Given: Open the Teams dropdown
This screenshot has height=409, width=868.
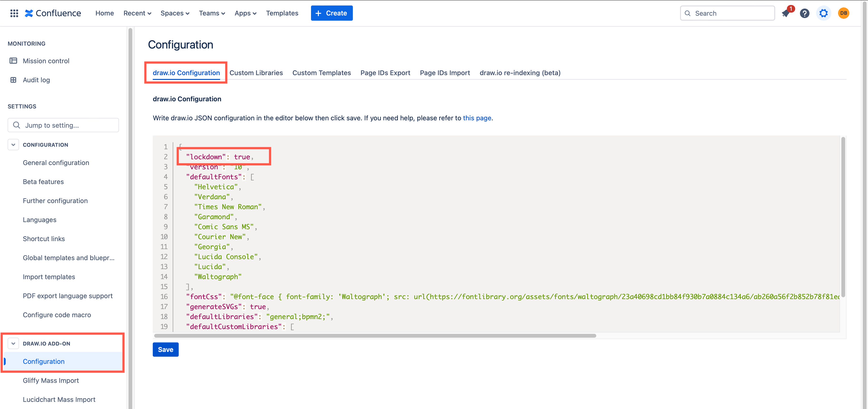Looking at the screenshot, I should click(212, 13).
